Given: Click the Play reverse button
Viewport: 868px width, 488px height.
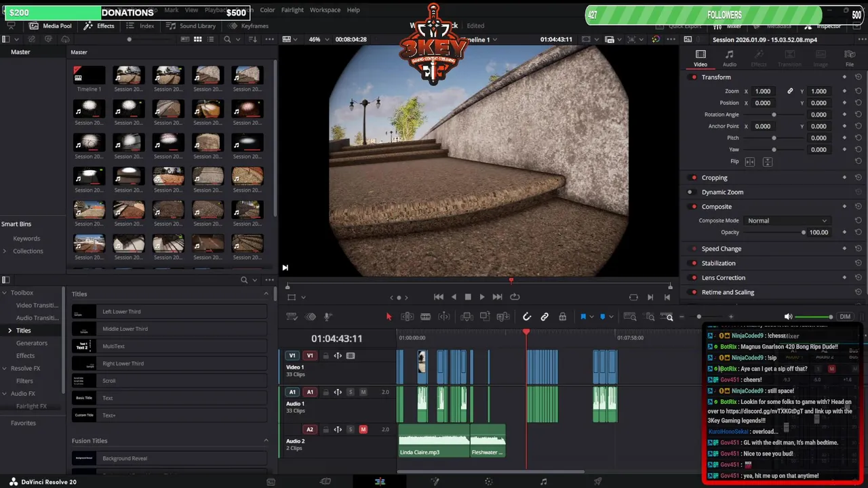Looking at the screenshot, I should coord(454,297).
